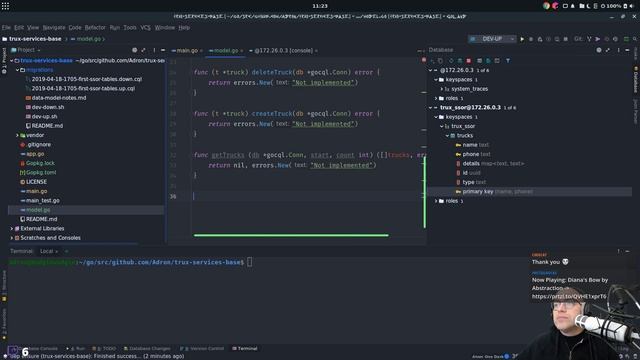This screenshot has height=360, width=640.
Task: Collapse the @172.26.0.3 data source
Action: 431,70
